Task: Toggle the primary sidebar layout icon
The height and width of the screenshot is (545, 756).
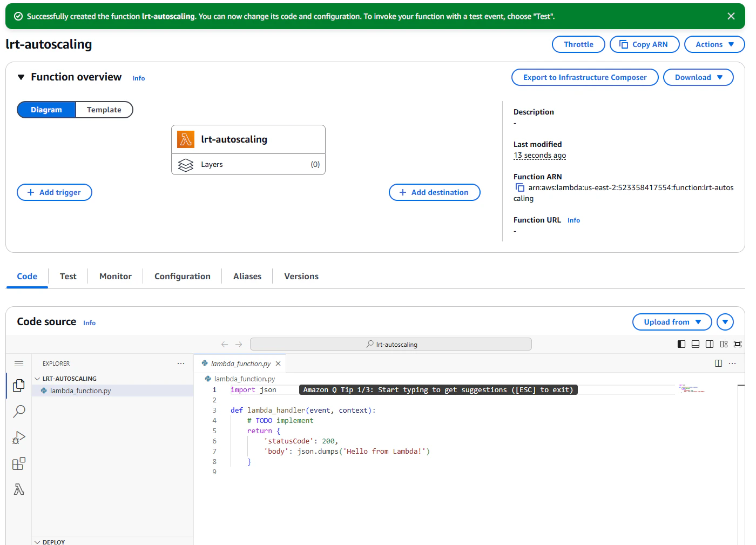Action: point(681,344)
